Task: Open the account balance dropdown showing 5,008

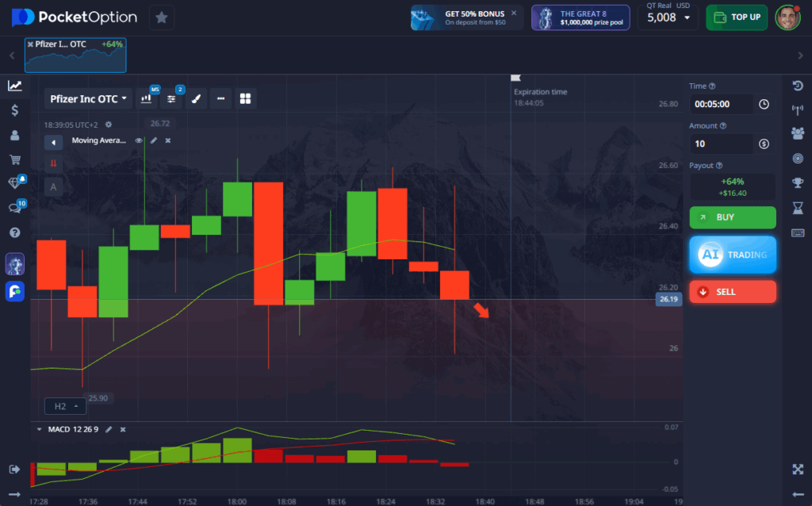Action: [x=668, y=17]
